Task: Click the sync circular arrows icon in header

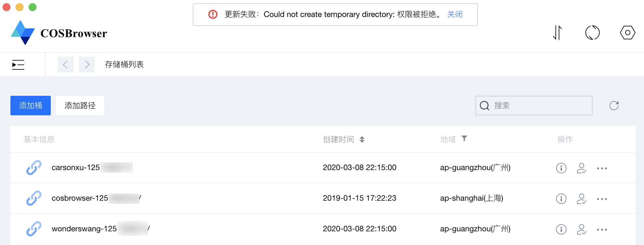Action: point(593,33)
